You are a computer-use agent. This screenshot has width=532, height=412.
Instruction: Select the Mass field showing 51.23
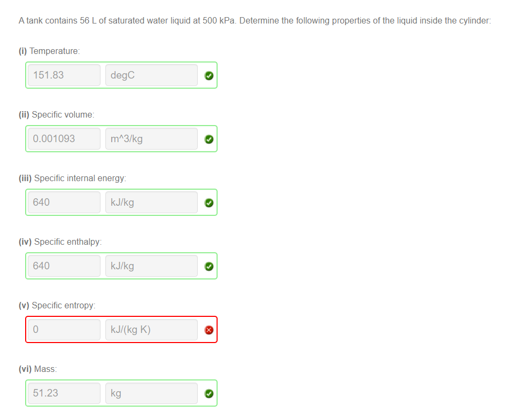coord(63,393)
